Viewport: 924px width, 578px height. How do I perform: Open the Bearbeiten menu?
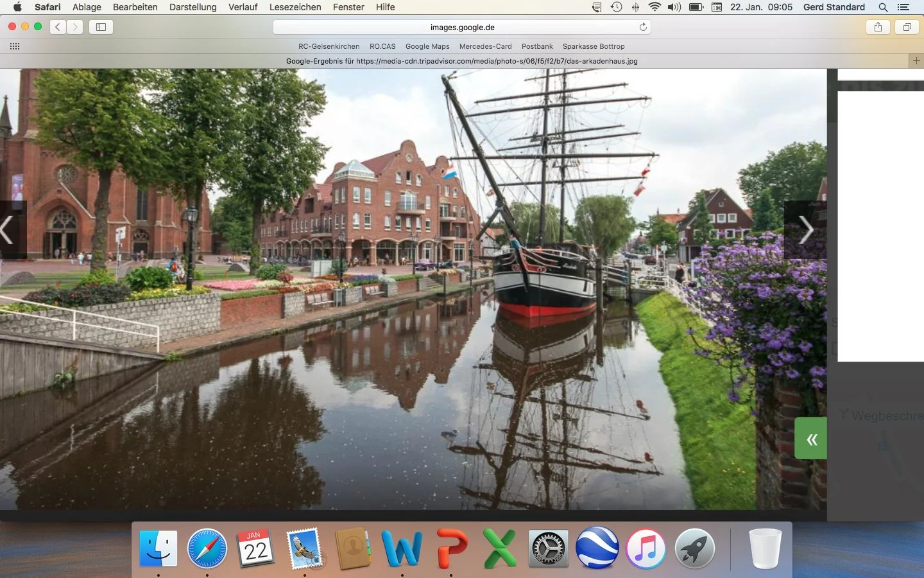(135, 7)
